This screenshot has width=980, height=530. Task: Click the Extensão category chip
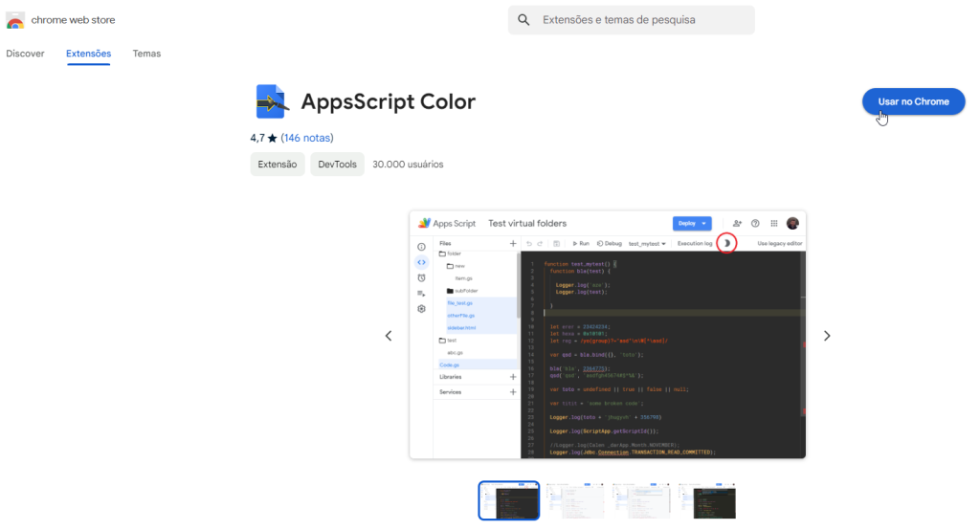pyautogui.click(x=278, y=165)
